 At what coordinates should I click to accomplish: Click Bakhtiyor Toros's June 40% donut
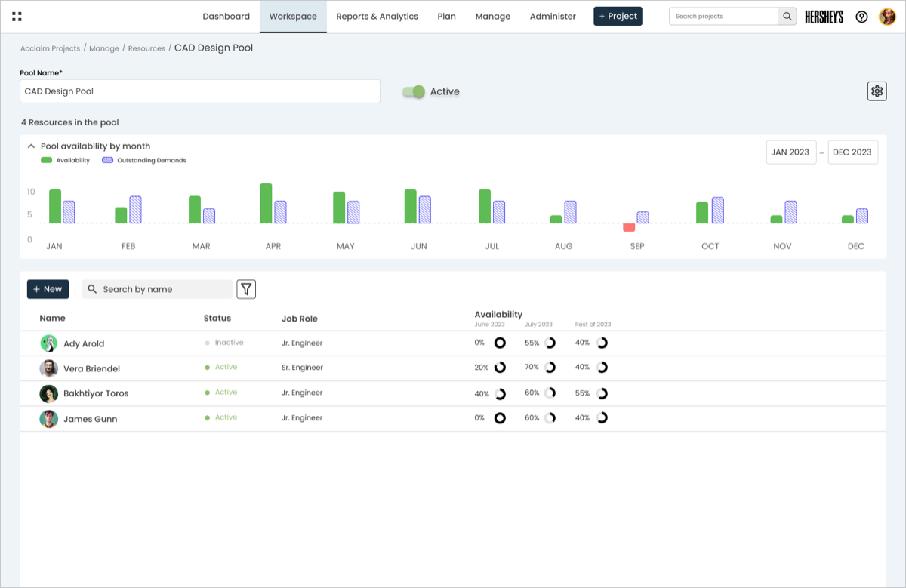[x=500, y=393]
